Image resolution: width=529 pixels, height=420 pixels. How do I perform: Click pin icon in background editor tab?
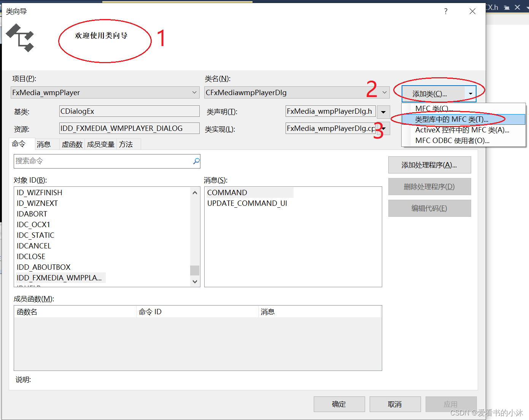click(x=507, y=7)
